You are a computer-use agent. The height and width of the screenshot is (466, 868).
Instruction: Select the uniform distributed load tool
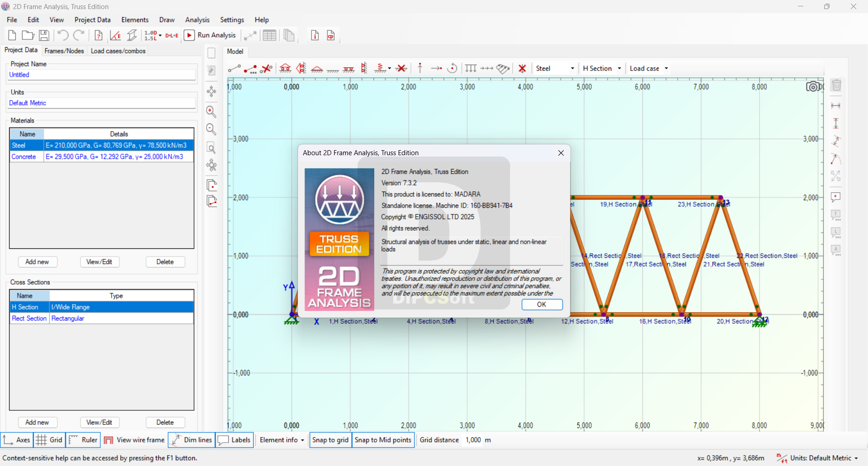tap(471, 68)
